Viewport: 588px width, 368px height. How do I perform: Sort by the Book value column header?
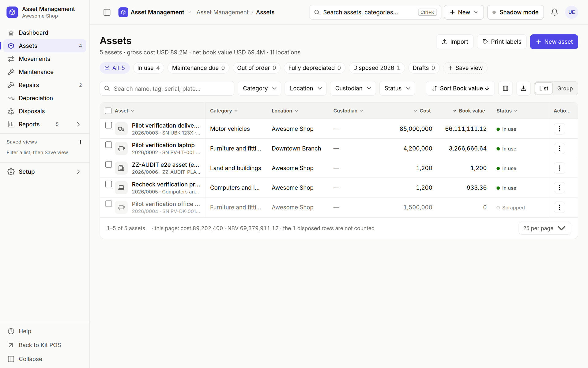(469, 111)
